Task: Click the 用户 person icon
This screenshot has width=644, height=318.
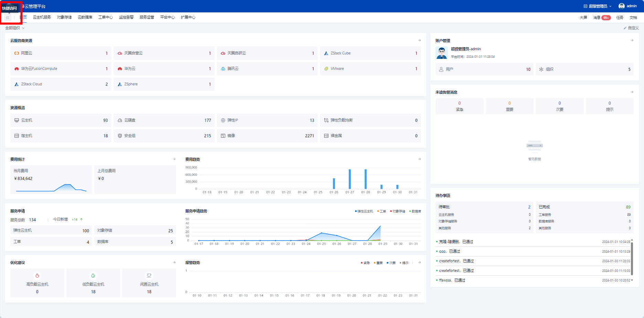Action: pyautogui.click(x=441, y=70)
